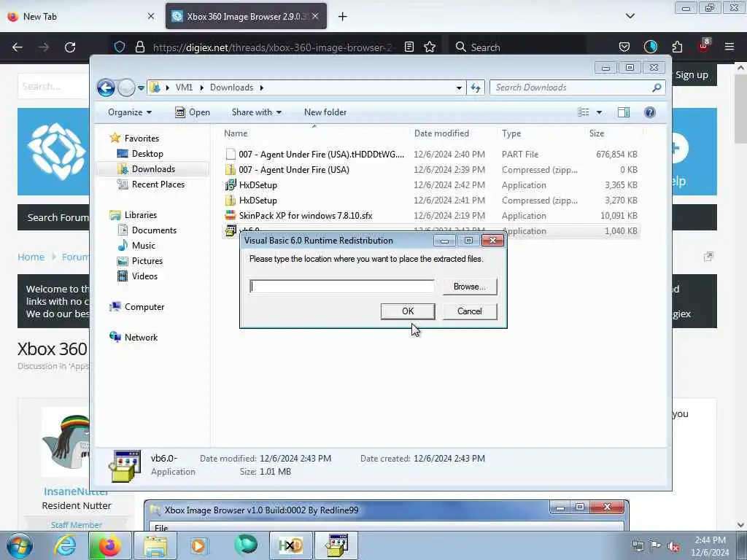Click the volume icon in system tray
The image size is (747, 560).
(x=673, y=546)
